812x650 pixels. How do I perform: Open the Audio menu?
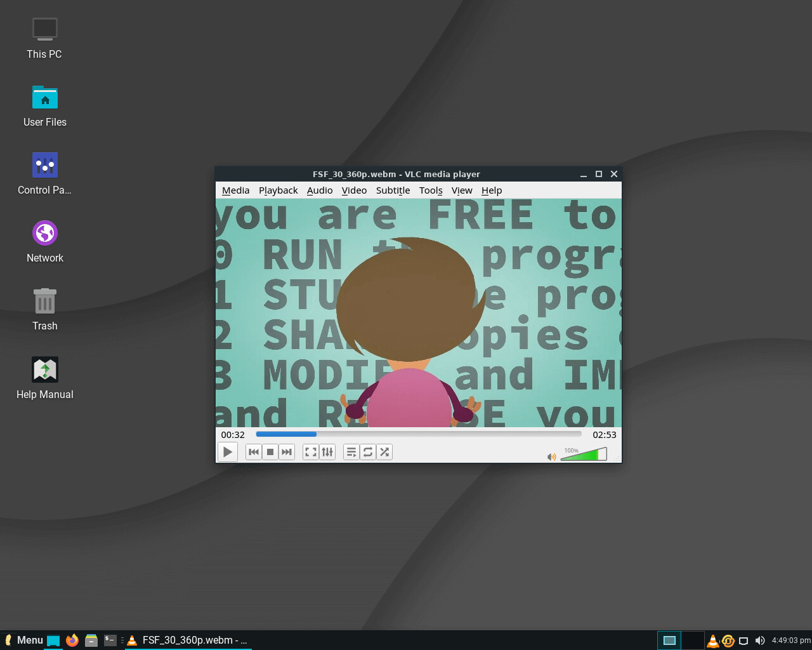[320, 190]
